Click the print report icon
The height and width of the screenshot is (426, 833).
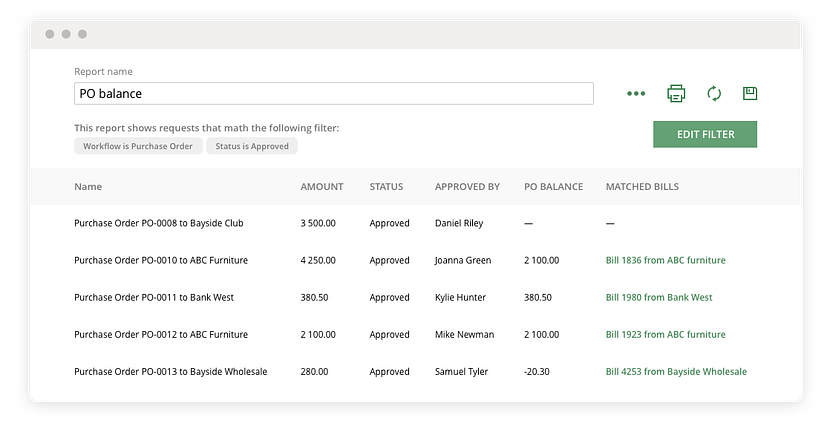pos(676,93)
